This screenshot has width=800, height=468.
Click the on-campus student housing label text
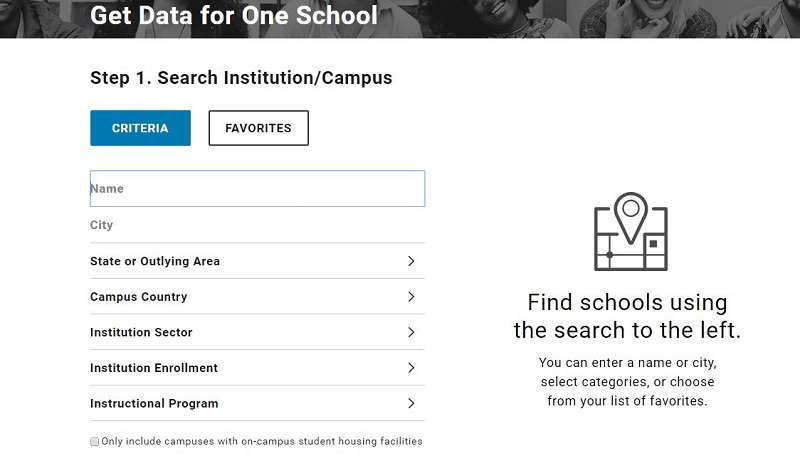[262, 441]
